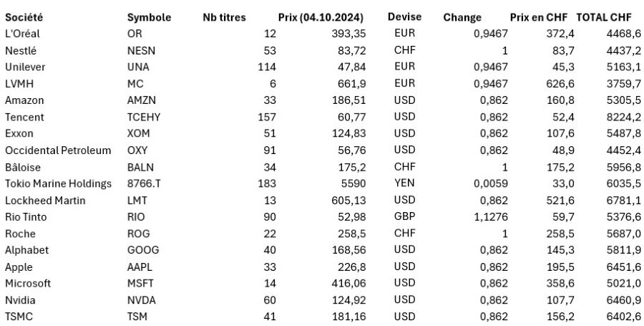
Task: Select the Nb titres header cell
Action: (224, 17)
